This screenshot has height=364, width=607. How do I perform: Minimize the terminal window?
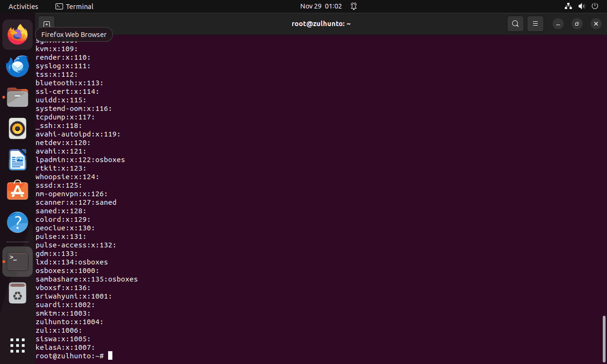click(558, 24)
